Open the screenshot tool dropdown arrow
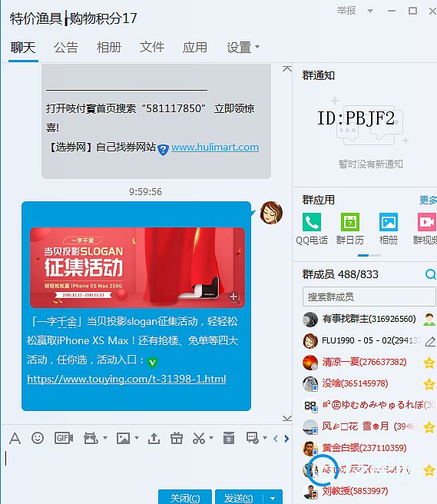This screenshot has height=504, width=437. click(211, 438)
